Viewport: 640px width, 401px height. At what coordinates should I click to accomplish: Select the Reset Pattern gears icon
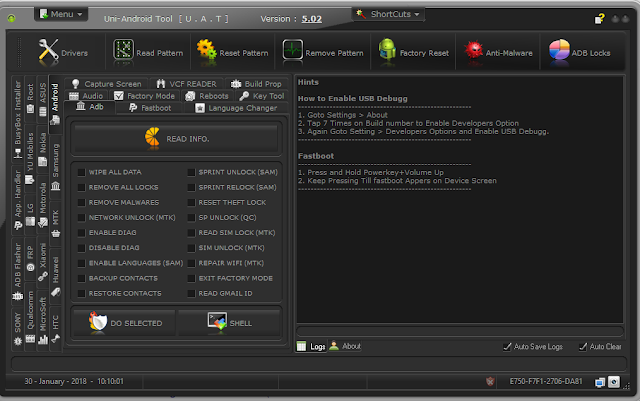tap(207, 49)
